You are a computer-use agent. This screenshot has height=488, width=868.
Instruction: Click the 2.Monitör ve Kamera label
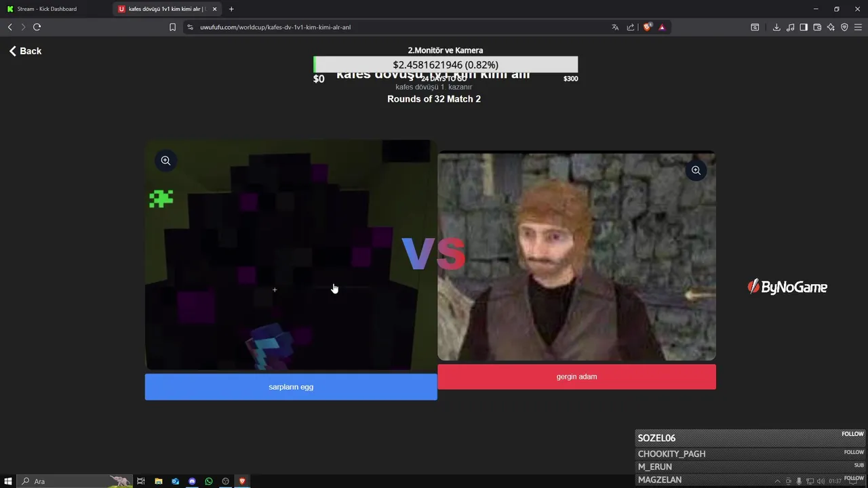446,50
